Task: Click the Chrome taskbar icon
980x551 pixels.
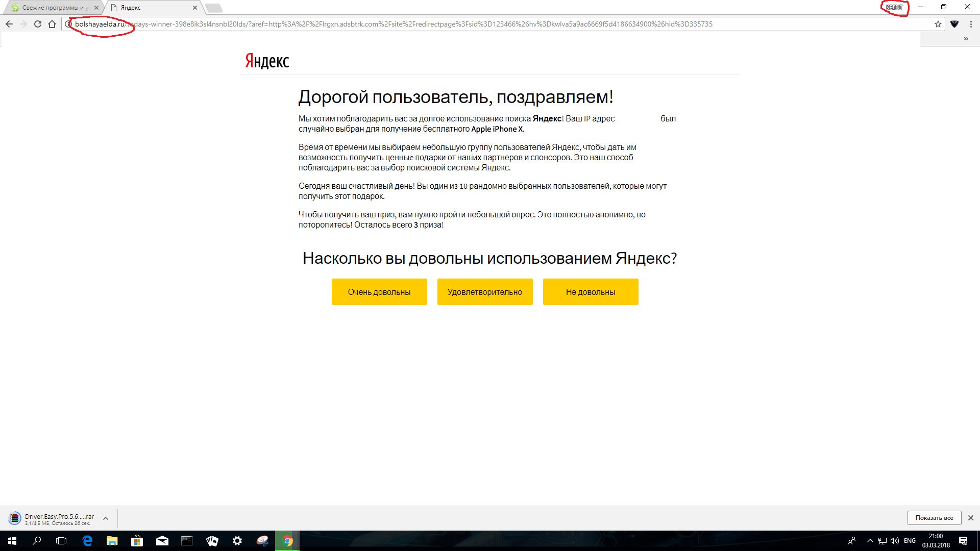Action: pos(287,541)
